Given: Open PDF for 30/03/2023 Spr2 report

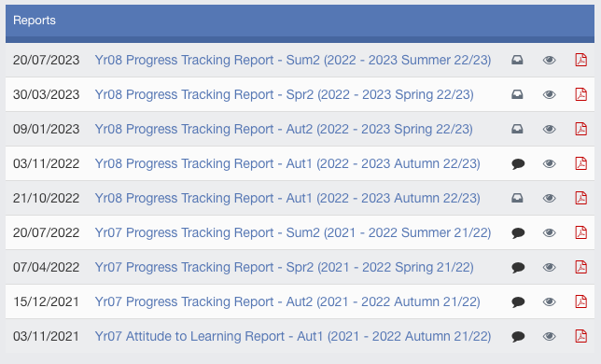Looking at the screenshot, I should click(581, 94).
